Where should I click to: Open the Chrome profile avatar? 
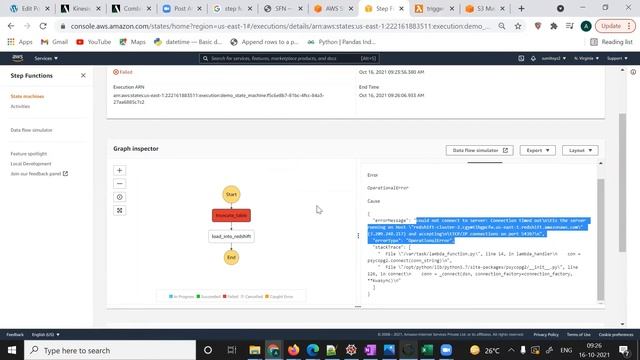[x=586, y=26]
